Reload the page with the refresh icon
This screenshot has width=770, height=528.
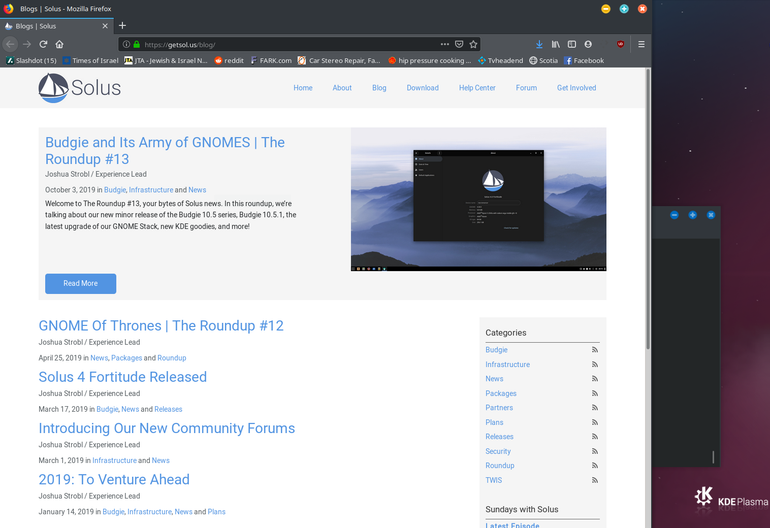click(43, 44)
